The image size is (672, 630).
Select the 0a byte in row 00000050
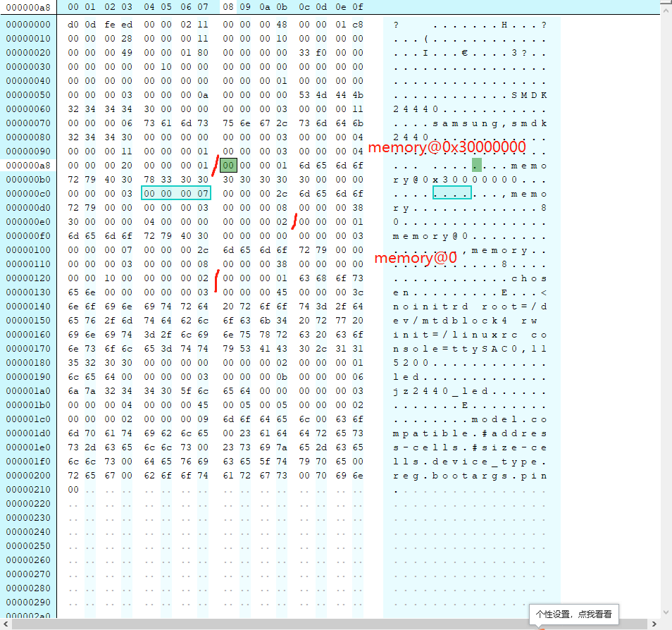203,94
